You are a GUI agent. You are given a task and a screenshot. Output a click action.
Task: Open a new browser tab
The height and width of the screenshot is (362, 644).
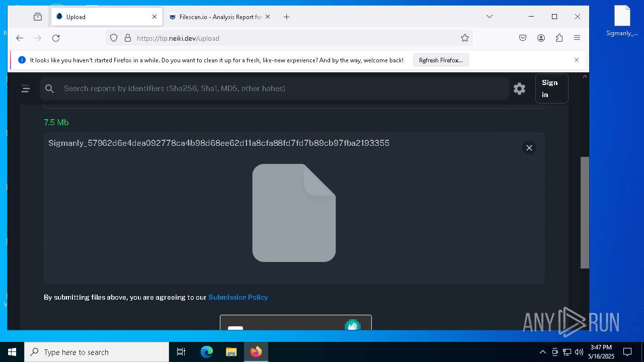(x=286, y=17)
